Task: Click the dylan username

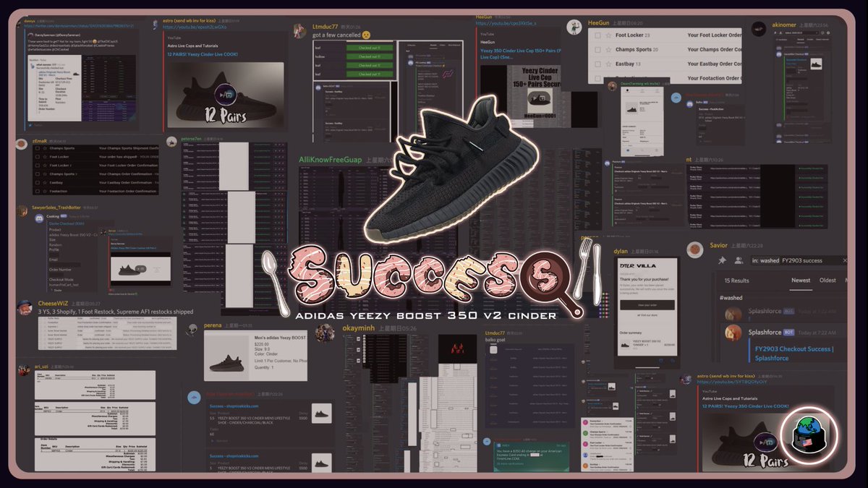Action: pos(621,251)
